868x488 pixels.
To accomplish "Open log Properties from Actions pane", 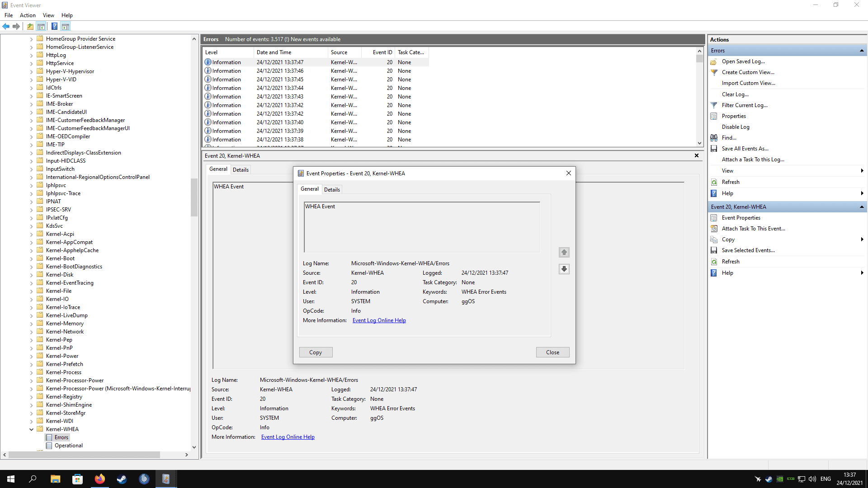I will 734,116.
